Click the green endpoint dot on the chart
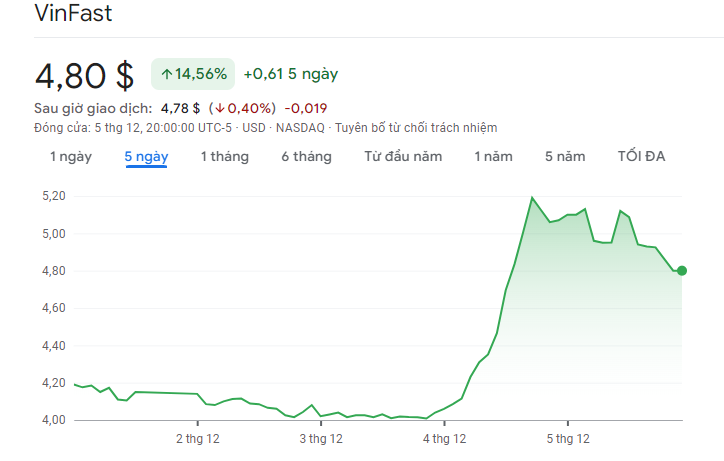The height and width of the screenshot is (461, 724). click(x=682, y=271)
